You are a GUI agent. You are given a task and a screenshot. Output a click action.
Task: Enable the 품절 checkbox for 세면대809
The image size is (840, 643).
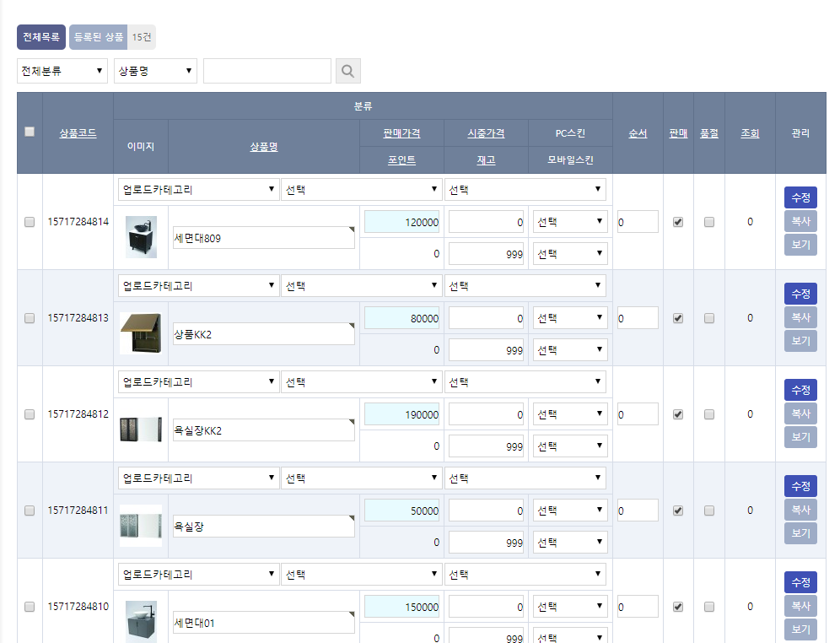click(x=708, y=222)
